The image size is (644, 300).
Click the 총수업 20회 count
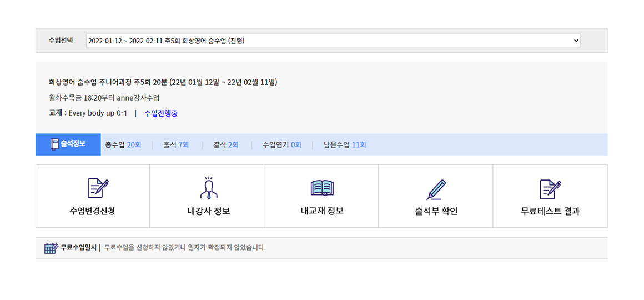click(123, 145)
